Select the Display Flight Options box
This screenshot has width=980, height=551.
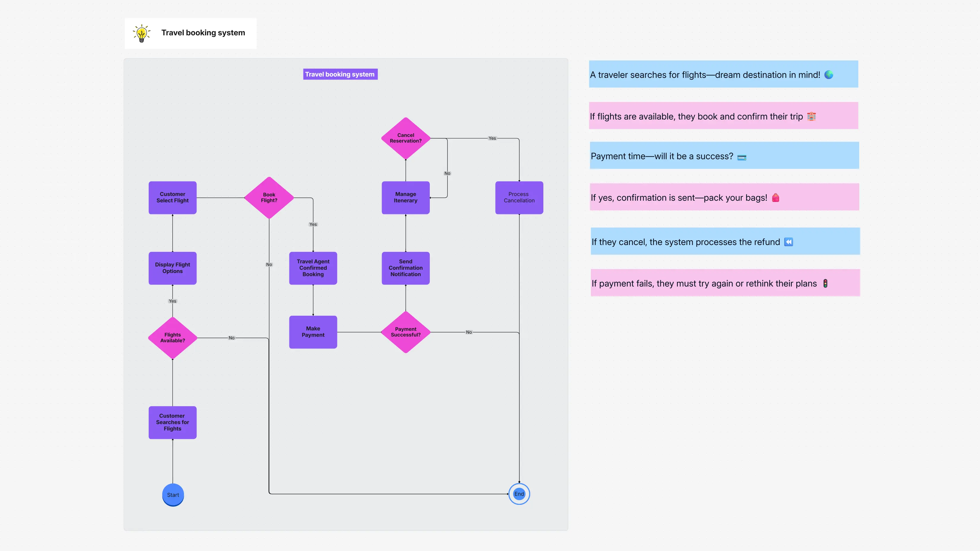173,268
